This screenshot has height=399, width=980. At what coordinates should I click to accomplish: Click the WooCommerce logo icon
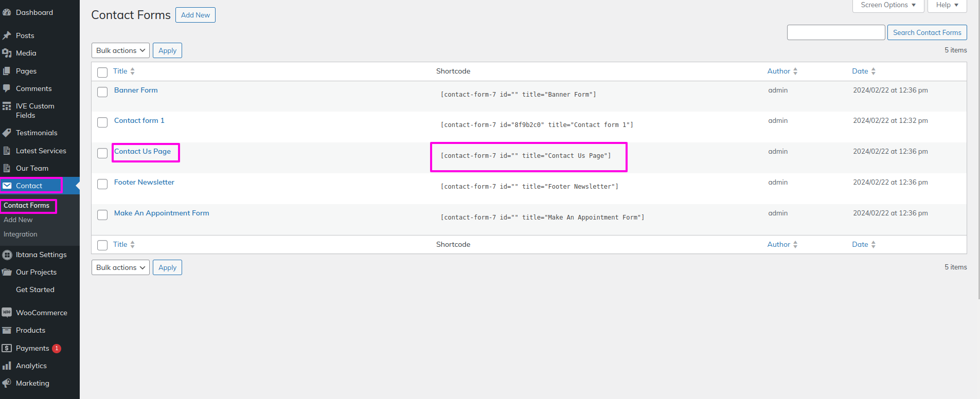point(7,313)
